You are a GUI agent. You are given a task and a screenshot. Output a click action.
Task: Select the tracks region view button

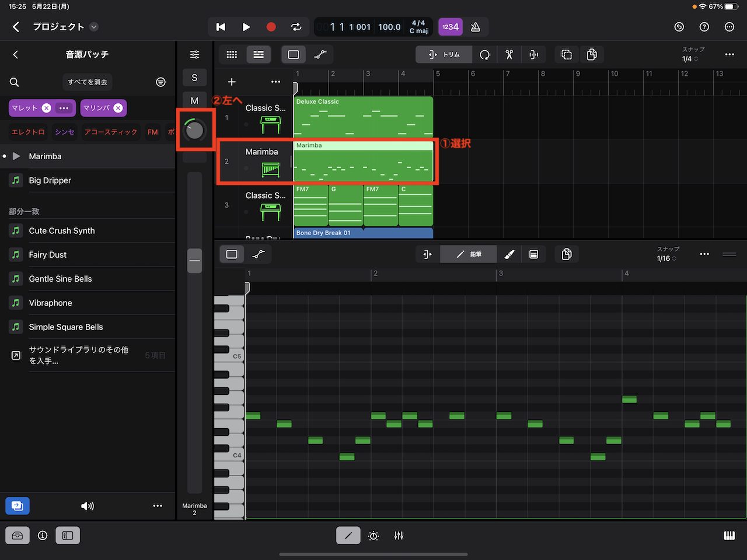[294, 54]
